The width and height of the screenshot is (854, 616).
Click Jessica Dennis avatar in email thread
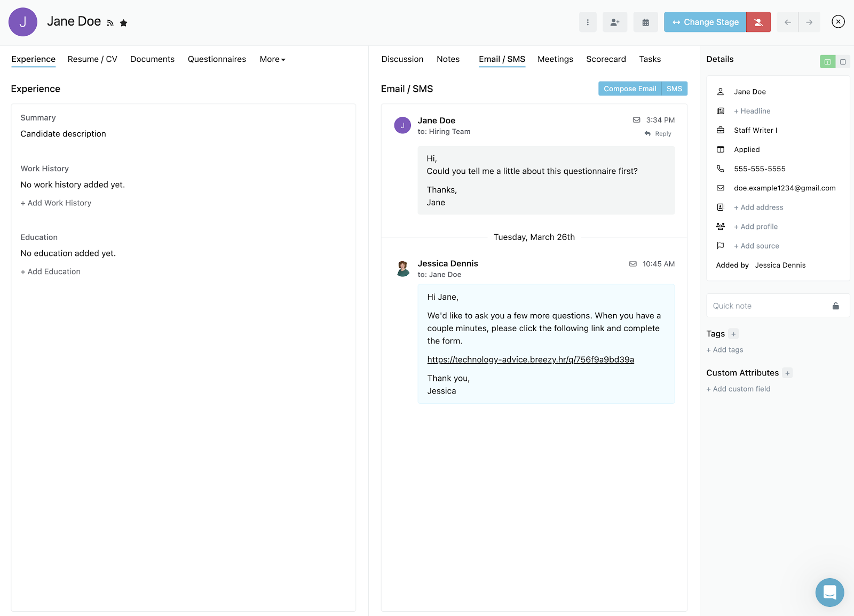(x=403, y=268)
